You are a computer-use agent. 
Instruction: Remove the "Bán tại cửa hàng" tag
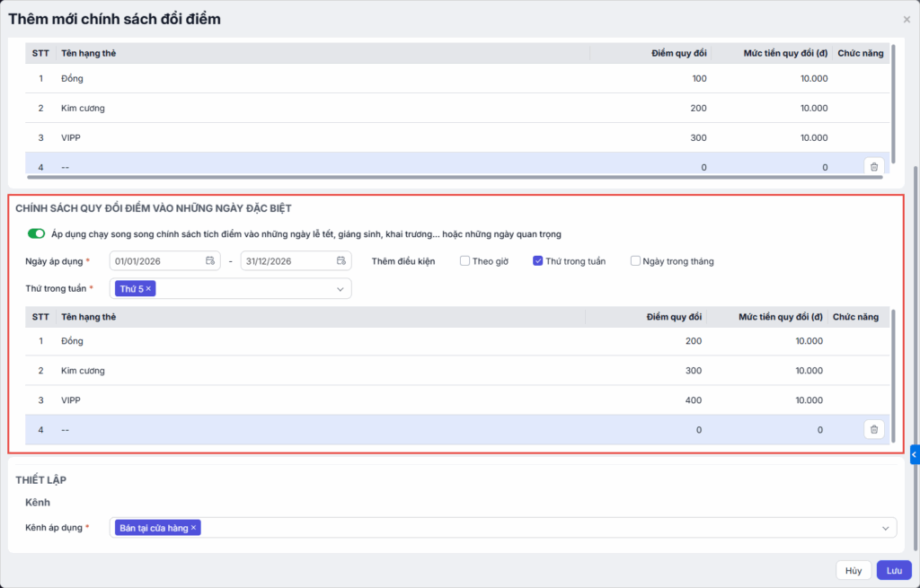pyautogui.click(x=193, y=528)
